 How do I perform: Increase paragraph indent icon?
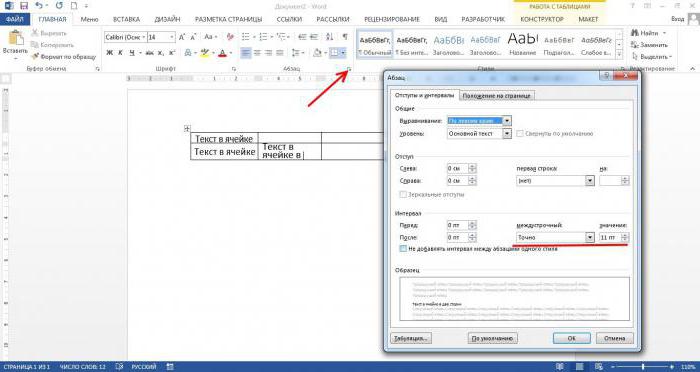[x=313, y=37]
